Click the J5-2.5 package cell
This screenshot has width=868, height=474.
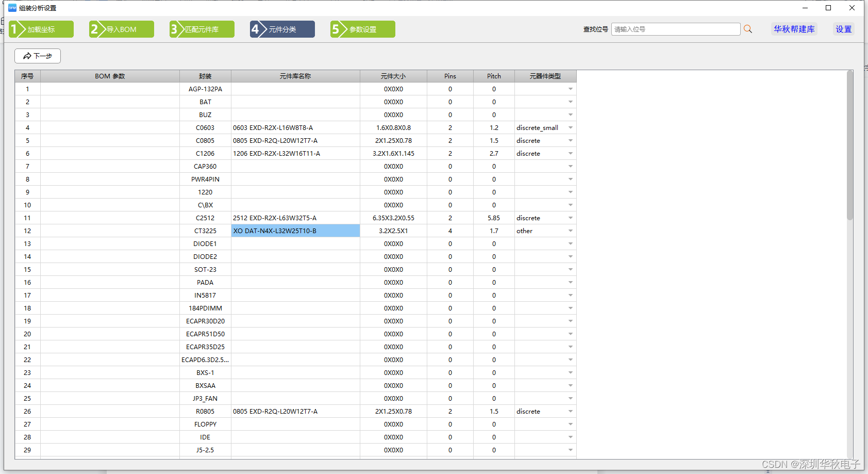[x=205, y=450]
